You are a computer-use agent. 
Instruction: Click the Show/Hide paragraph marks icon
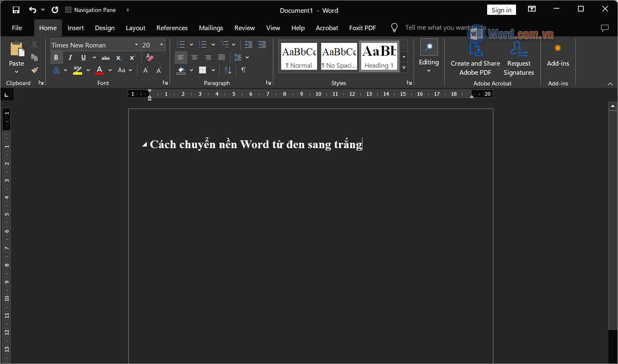[x=244, y=70]
